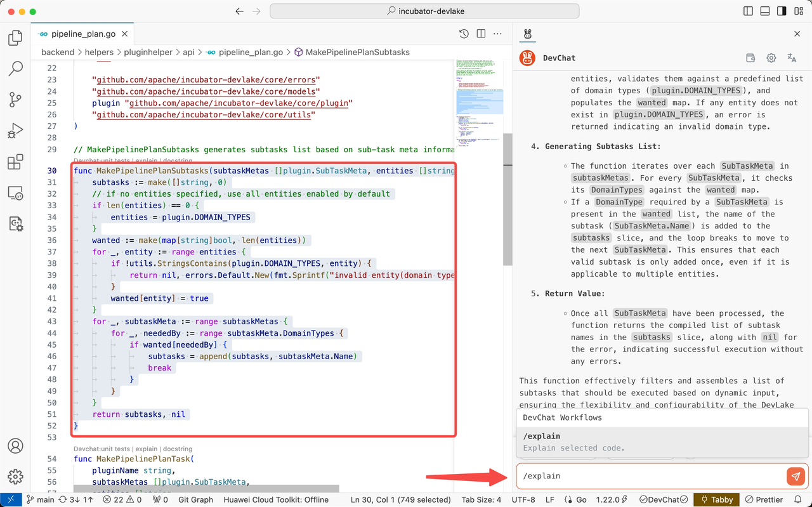Click docstring CodeLens above line 54
Screen dimensions: 812x507
(x=177, y=449)
